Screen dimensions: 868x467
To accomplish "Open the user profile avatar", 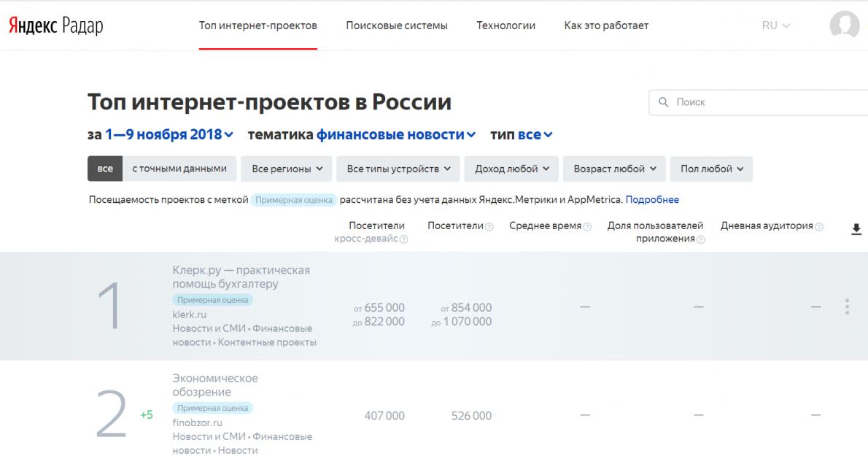I will (x=844, y=25).
